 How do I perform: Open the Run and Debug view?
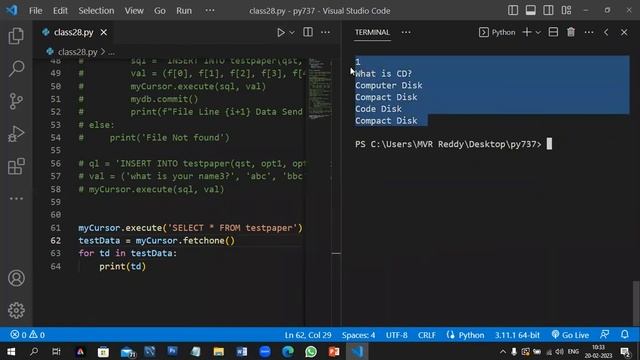(x=16, y=134)
